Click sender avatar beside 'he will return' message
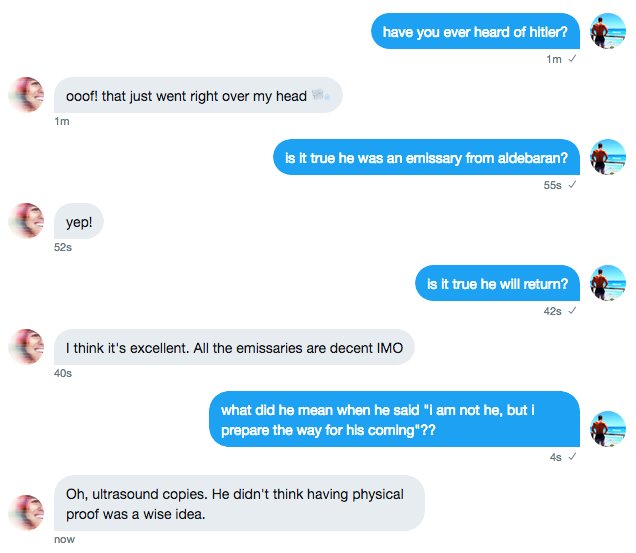This screenshot has height=553, width=636. click(x=607, y=283)
